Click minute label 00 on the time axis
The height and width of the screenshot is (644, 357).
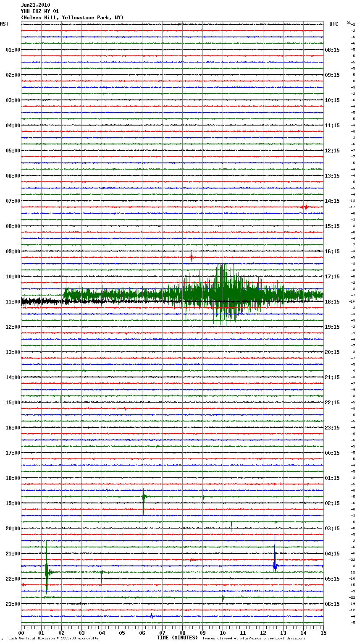click(21, 632)
